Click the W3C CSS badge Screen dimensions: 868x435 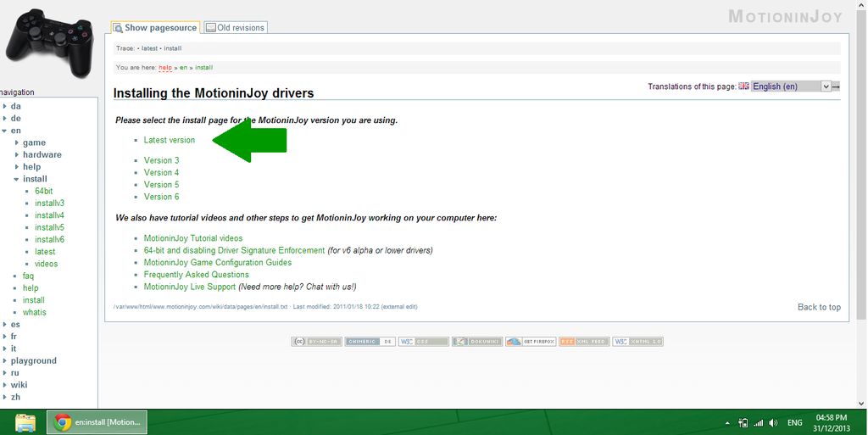424,342
